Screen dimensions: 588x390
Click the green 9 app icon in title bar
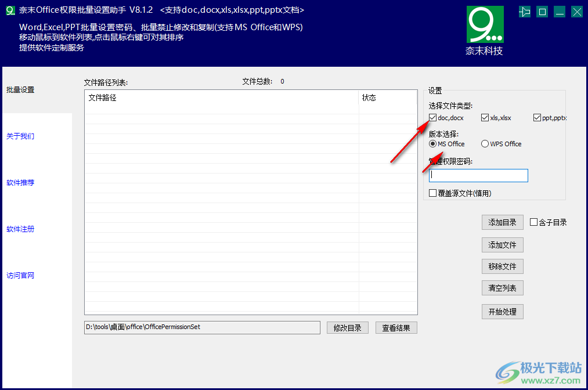pyautogui.click(x=10, y=10)
